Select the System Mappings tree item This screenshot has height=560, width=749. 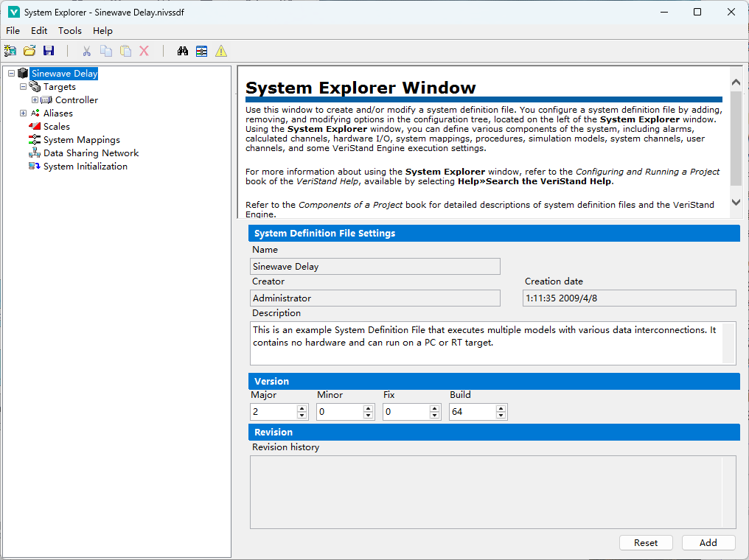pyautogui.click(x=82, y=140)
